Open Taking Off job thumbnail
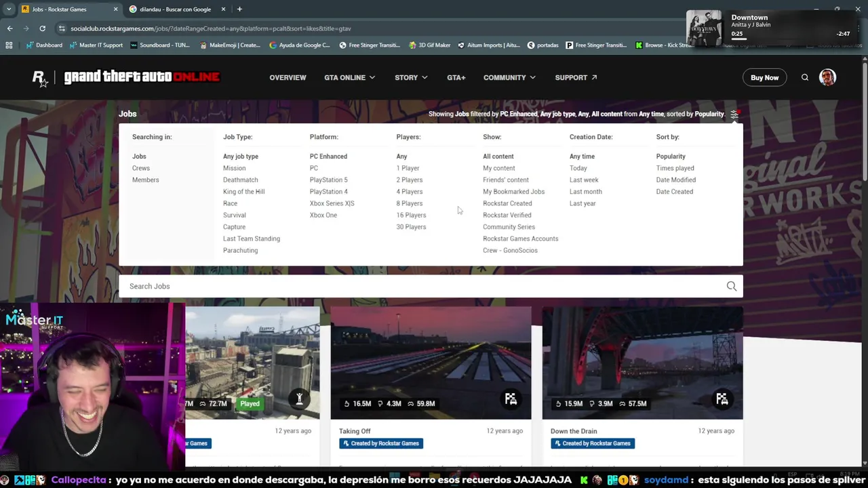This screenshot has height=488, width=868. 431,363
